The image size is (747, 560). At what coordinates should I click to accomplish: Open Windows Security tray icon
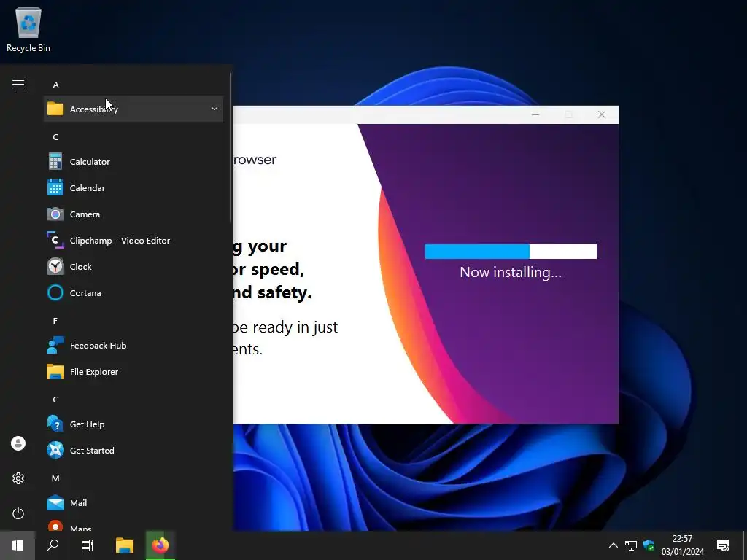(649, 545)
